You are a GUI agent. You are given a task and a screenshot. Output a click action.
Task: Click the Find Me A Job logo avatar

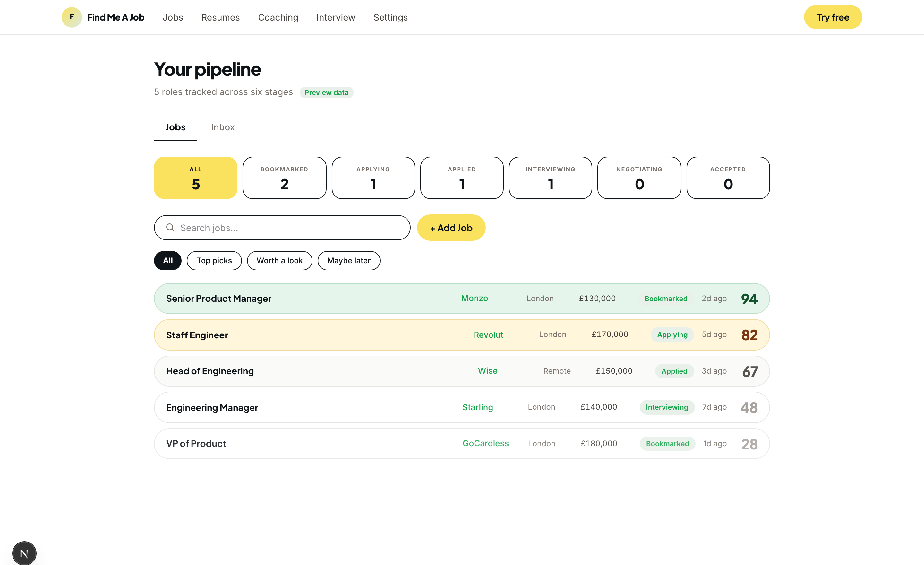(x=72, y=17)
